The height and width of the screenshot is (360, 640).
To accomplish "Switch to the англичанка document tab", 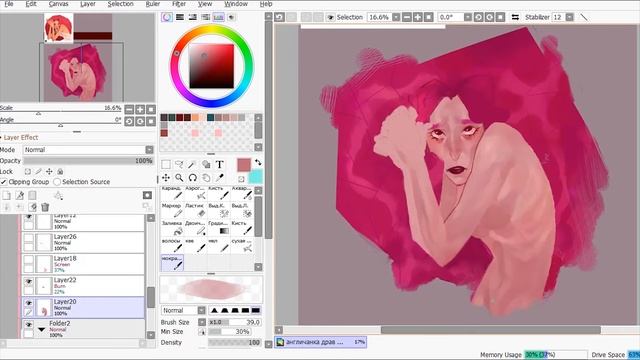I will click(x=321, y=342).
